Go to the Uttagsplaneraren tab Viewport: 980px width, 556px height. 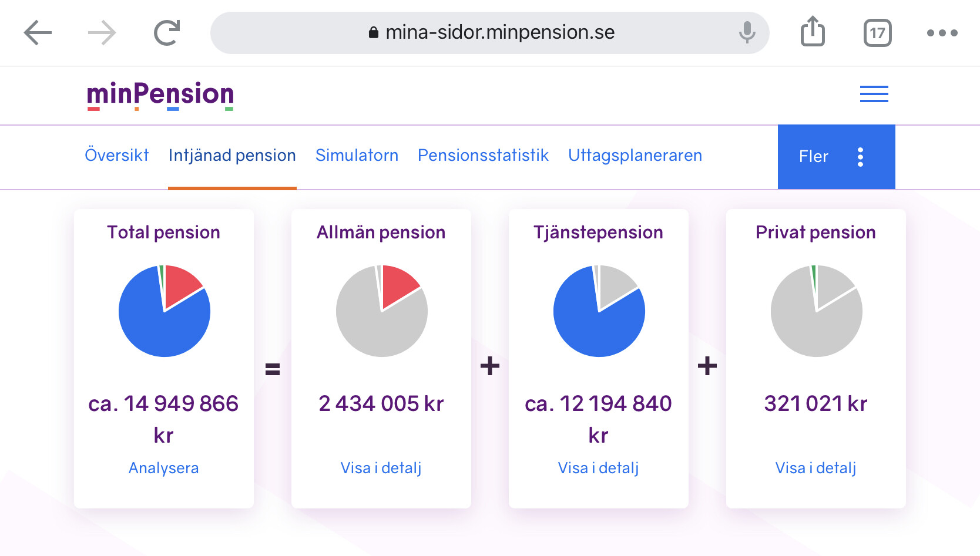coord(635,156)
